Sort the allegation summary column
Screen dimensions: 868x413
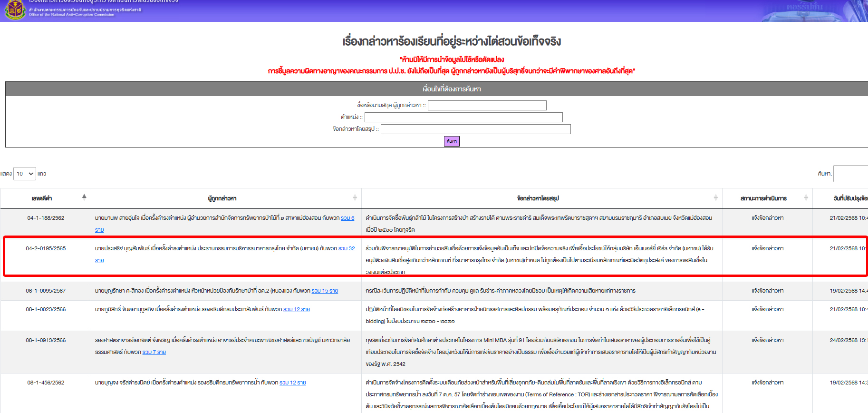(x=716, y=198)
